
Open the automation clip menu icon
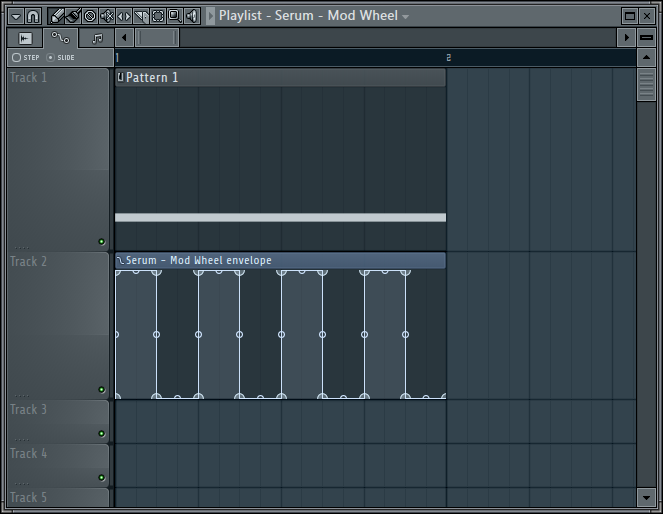pos(121,260)
